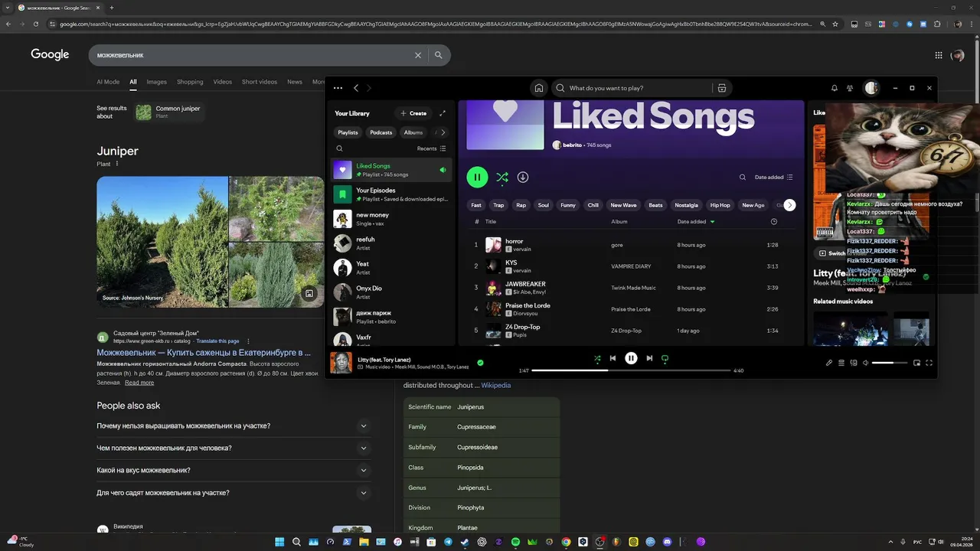Toggle green liked checkmark for Litty
The image size is (980, 551).
pos(480,363)
